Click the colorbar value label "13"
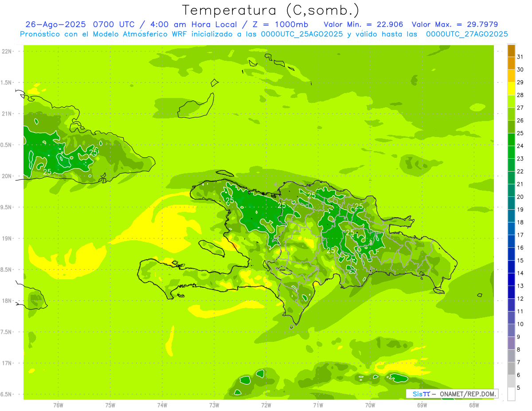532x411 pixels. click(520, 286)
